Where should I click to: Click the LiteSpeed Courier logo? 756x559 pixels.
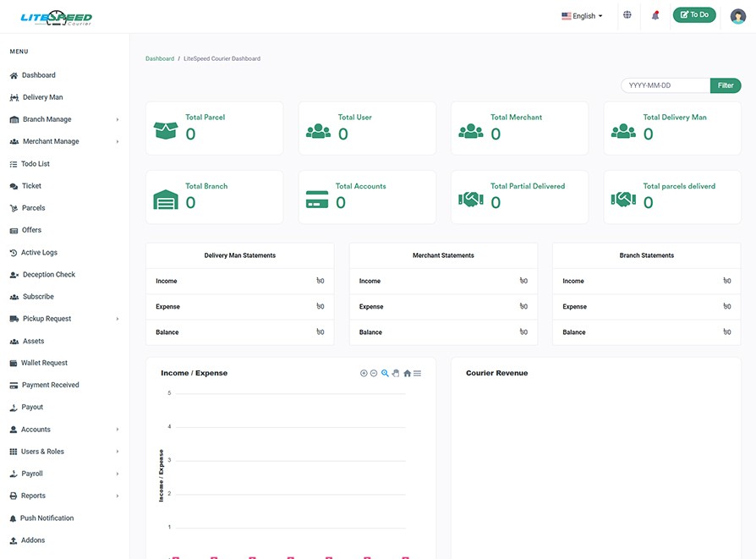pyautogui.click(x=56, y=17)
